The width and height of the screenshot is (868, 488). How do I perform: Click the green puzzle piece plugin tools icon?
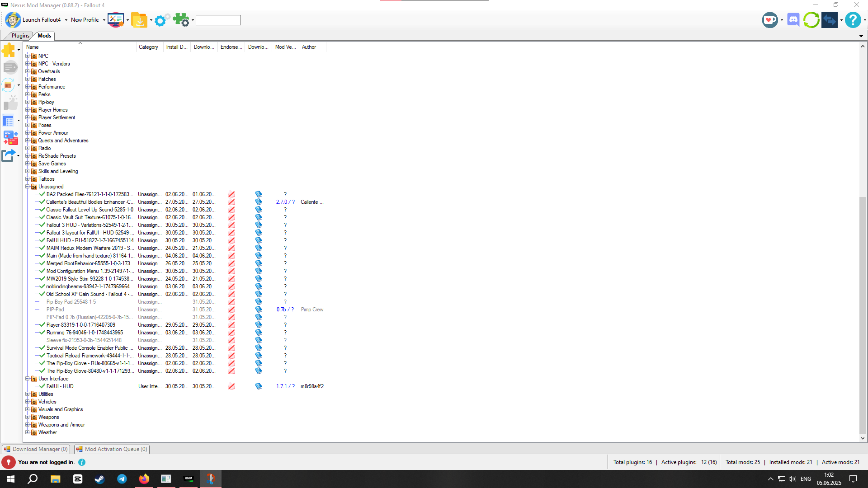(181, 20)
